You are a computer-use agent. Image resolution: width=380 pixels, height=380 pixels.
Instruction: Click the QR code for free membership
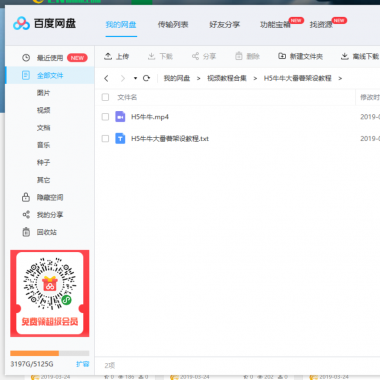(x=50, y=283)
